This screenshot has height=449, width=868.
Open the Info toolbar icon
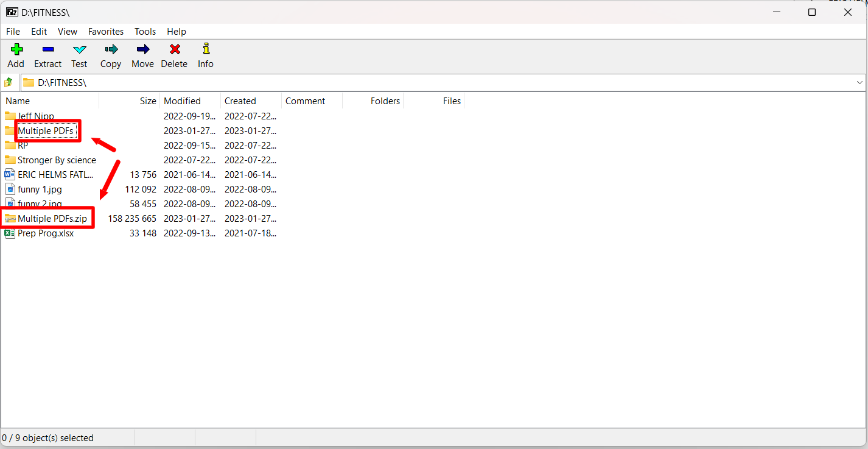(206, 49)
